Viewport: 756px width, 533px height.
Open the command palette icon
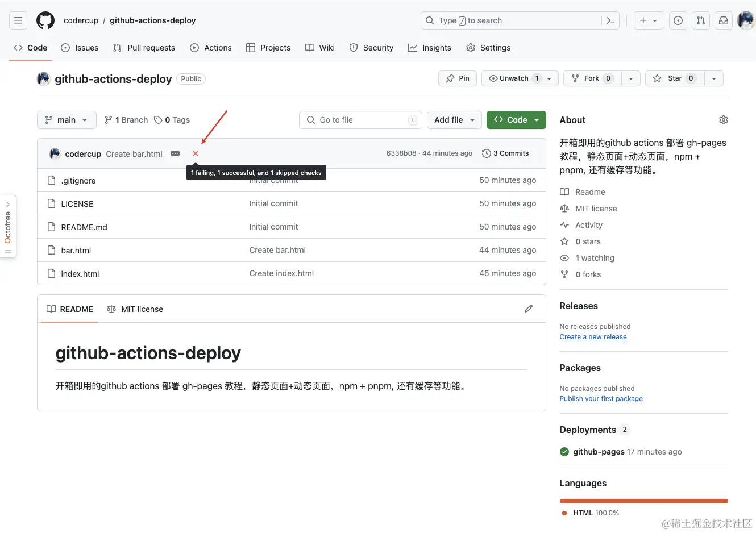tap(610, 20)
